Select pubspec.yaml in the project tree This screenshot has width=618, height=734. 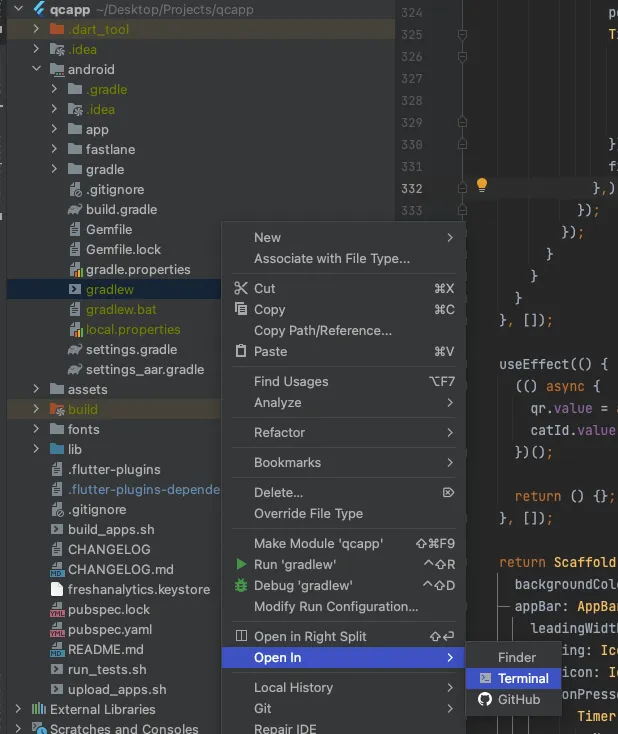109,629
